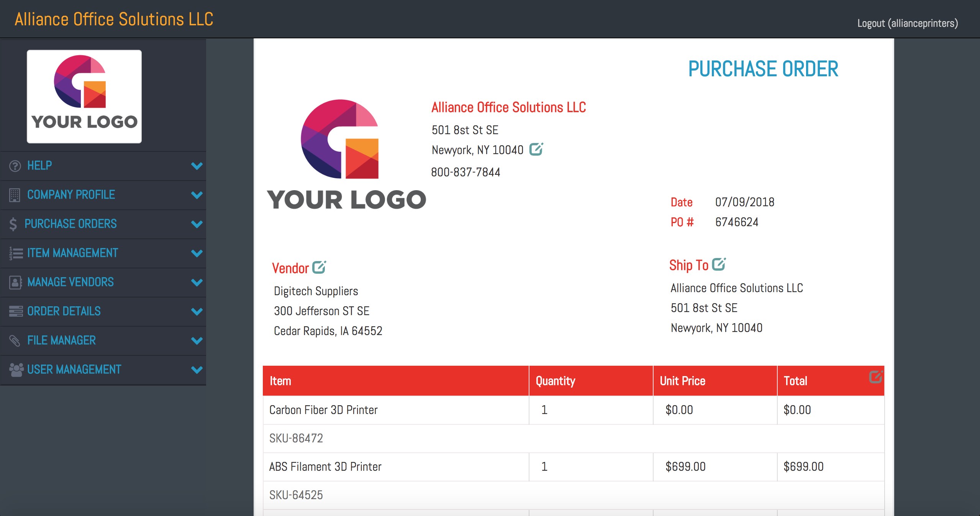Click the Help question mark icon

(x=15, y=166)
